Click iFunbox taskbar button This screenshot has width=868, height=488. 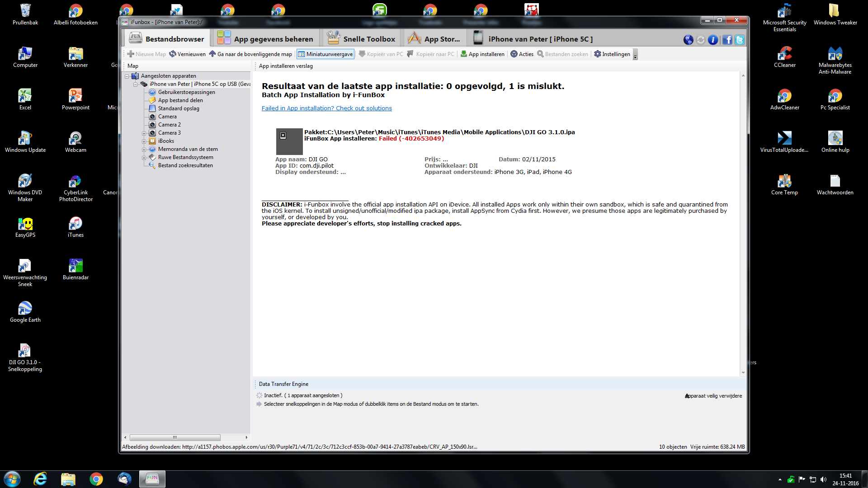click(x=152, y=479)
